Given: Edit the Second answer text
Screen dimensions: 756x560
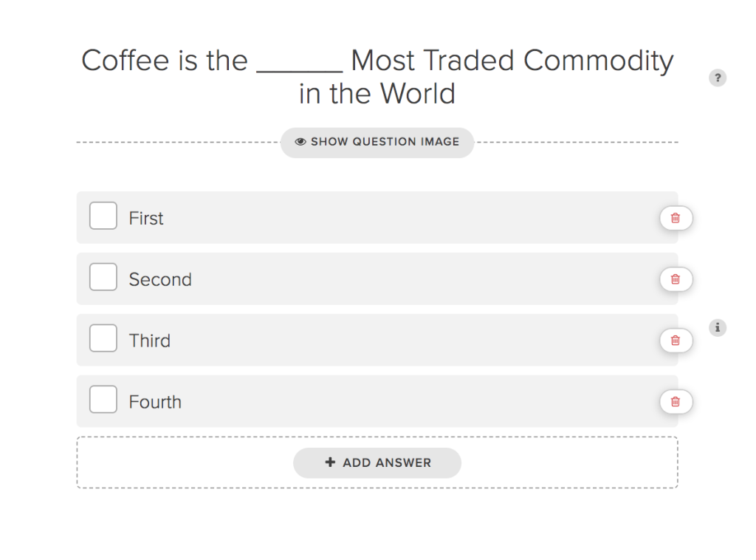Looking at the screenshot, I should pyautogui.click(x=160, y=280).
